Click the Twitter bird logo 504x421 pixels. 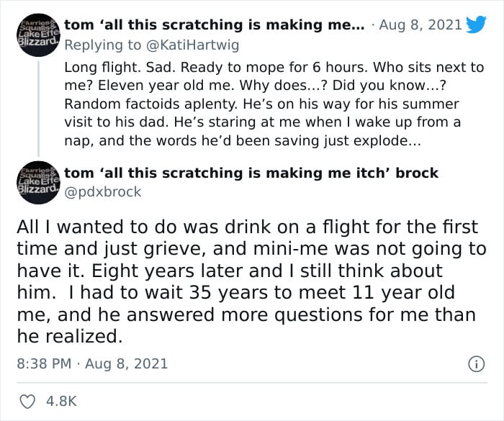point(476,24)
